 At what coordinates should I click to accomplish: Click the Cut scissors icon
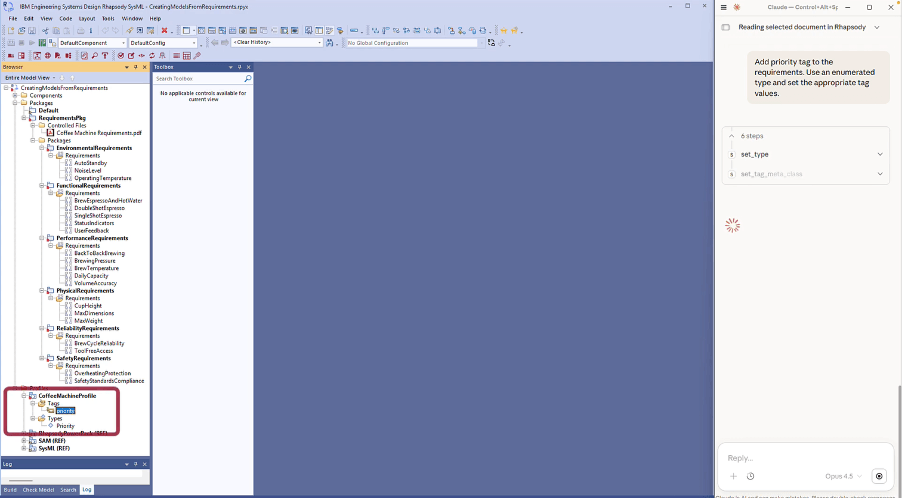[45, 30]
